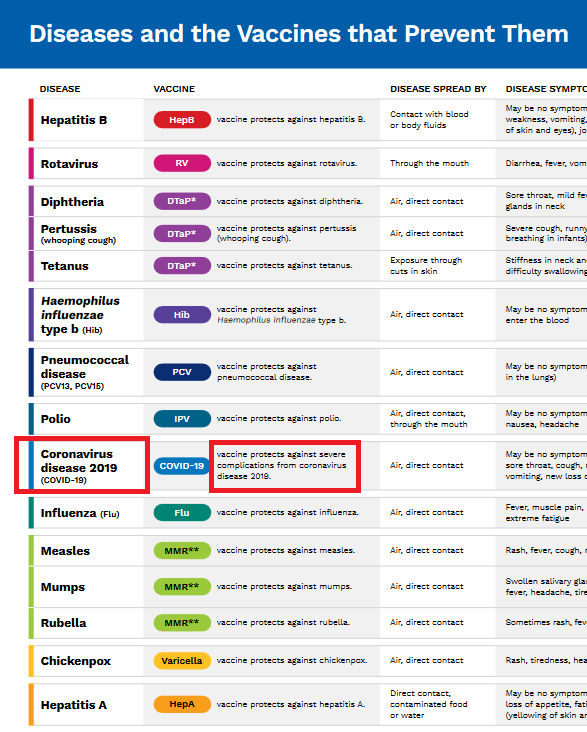Click 'Through the mouth' in Rotavirus row
This screenshot has width=587, height=732.
[430, 163]
